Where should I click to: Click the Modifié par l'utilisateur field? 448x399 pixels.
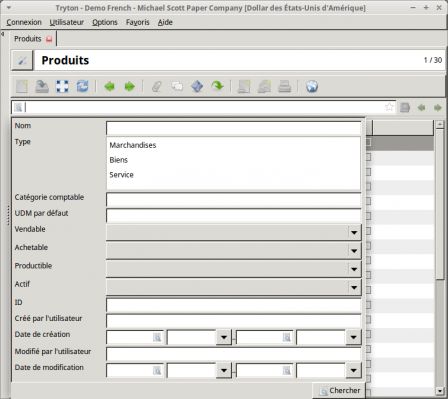234,354
